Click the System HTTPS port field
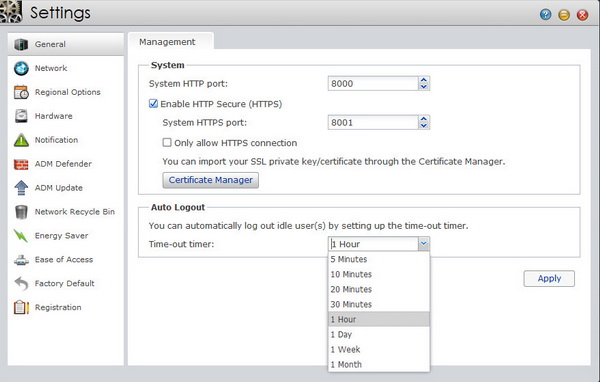This screenshot has width=600, height=382. tap(373, 122)
